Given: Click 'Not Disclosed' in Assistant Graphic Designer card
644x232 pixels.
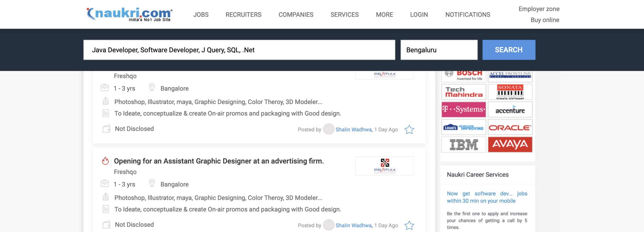Looking at the screenshot, I should click(x=134, y=225).
